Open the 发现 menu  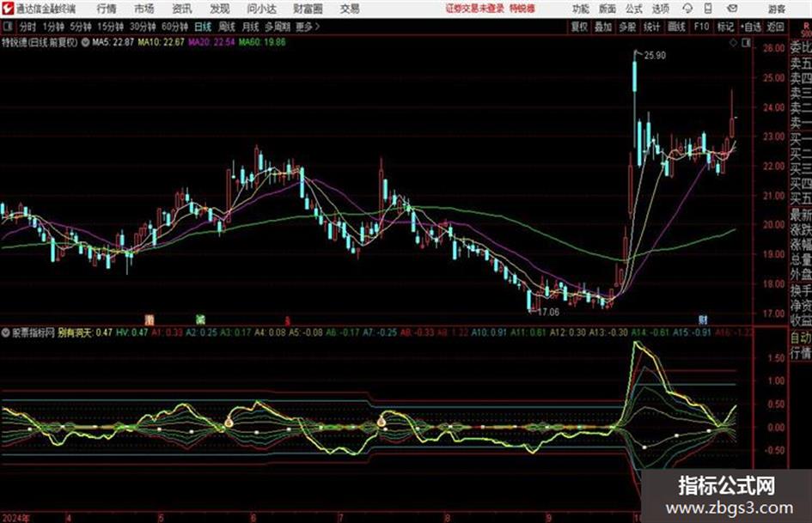pyautogui.click(x=220, y=9)
